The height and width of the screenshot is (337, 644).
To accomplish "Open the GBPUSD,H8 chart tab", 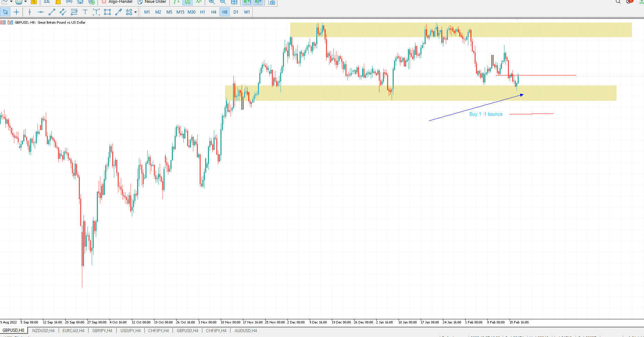I will 14,330.
